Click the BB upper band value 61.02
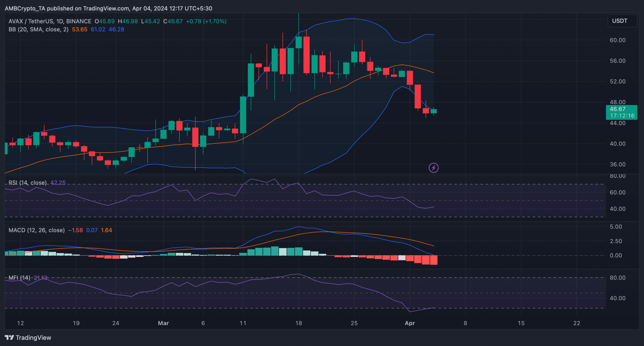 click(x=98, y=29)
